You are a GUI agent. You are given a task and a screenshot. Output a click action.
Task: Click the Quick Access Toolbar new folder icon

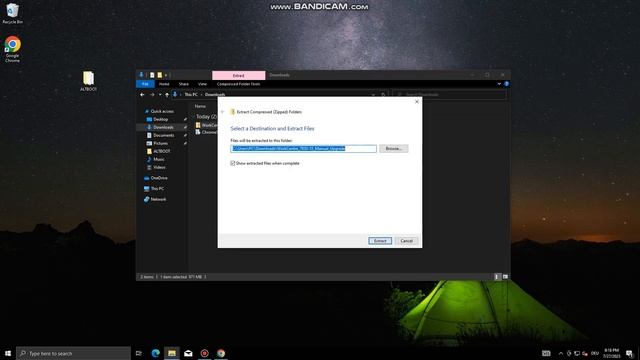coord(160,75)
